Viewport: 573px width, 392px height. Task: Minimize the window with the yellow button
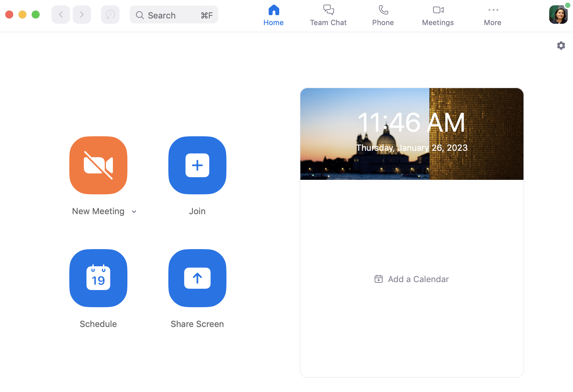coord(22,15)
